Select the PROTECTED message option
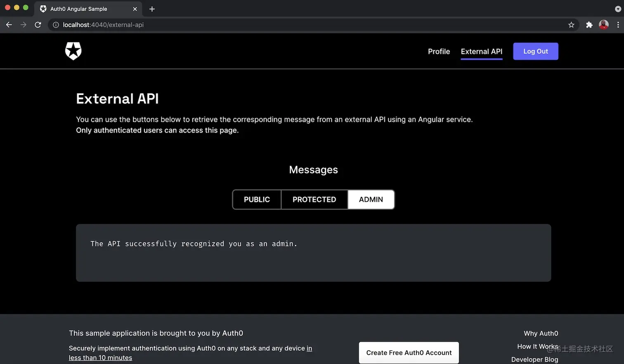 [314, 199]
